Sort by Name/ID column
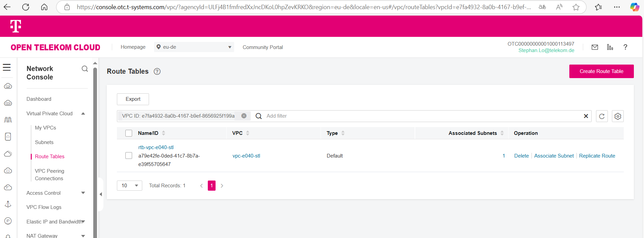 (164, 133)
